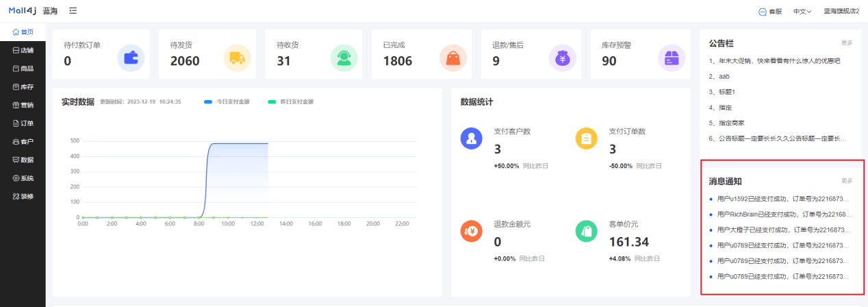868x307 pixels.
Task: Open announcement 年末大促销
Action: [x=774, y=61]
